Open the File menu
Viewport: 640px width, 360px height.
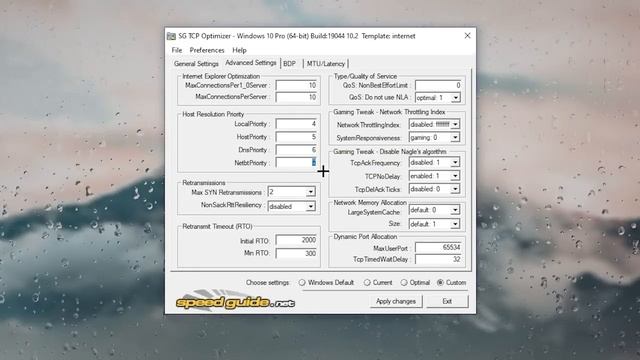point(177,50)
